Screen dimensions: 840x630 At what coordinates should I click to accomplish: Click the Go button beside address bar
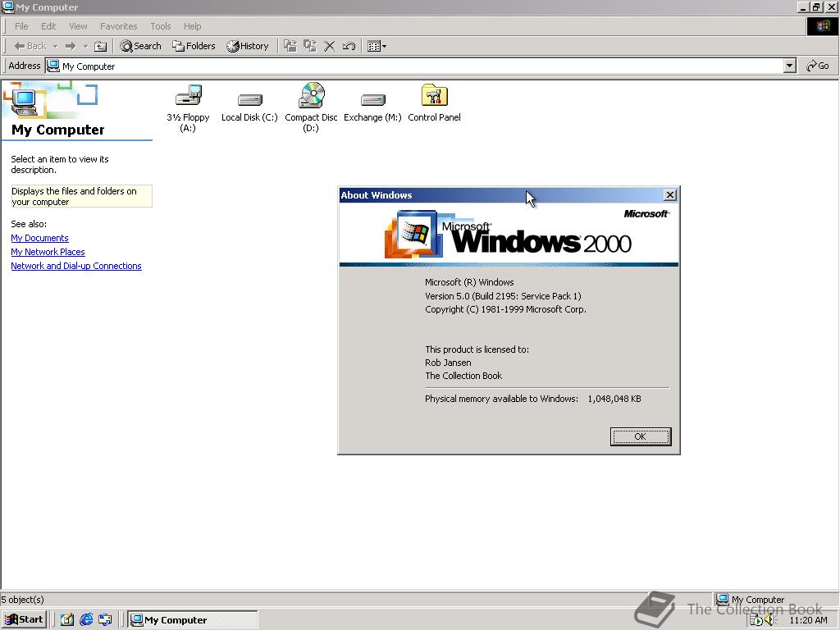818,66
